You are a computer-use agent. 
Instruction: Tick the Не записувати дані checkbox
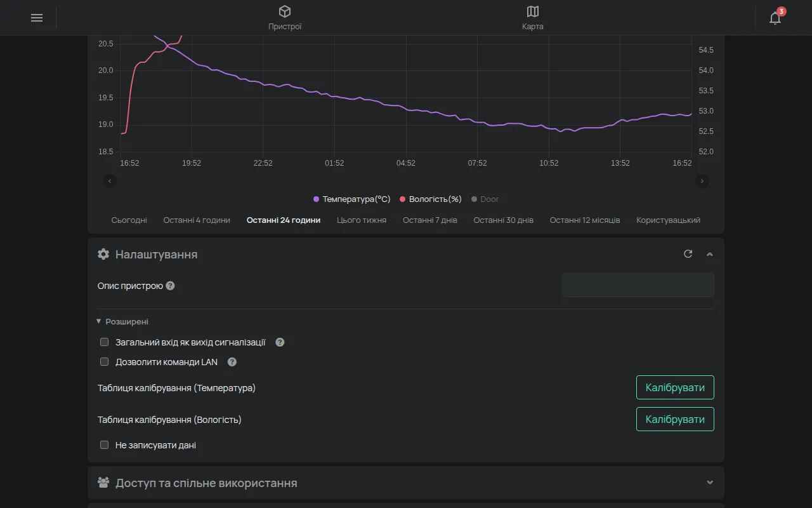point(105,445)
